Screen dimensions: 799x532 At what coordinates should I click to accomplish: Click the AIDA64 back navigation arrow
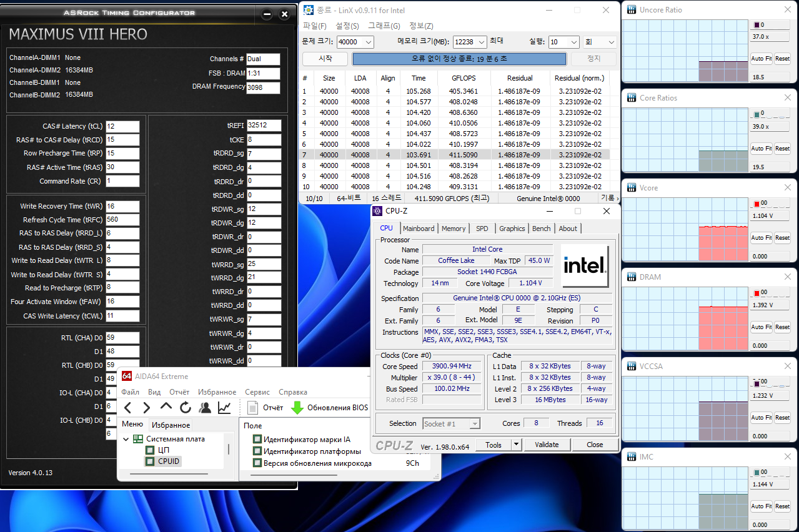tap(127, 408)
